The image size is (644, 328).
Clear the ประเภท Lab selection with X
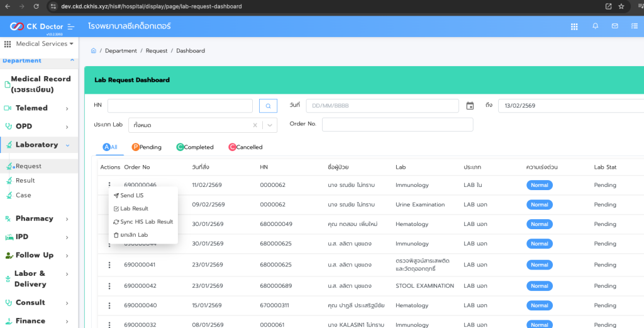pos(255,125)
